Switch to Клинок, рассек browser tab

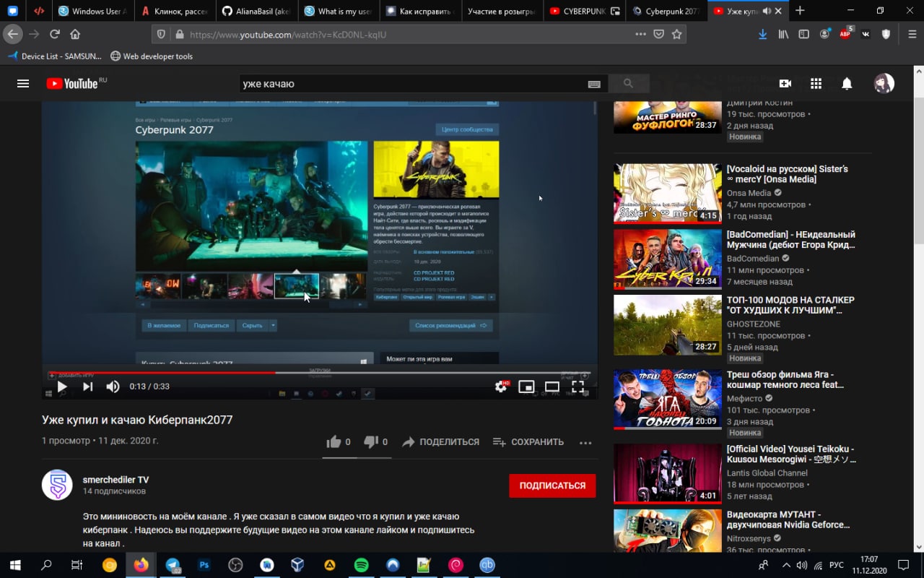[x=175, y=12]
